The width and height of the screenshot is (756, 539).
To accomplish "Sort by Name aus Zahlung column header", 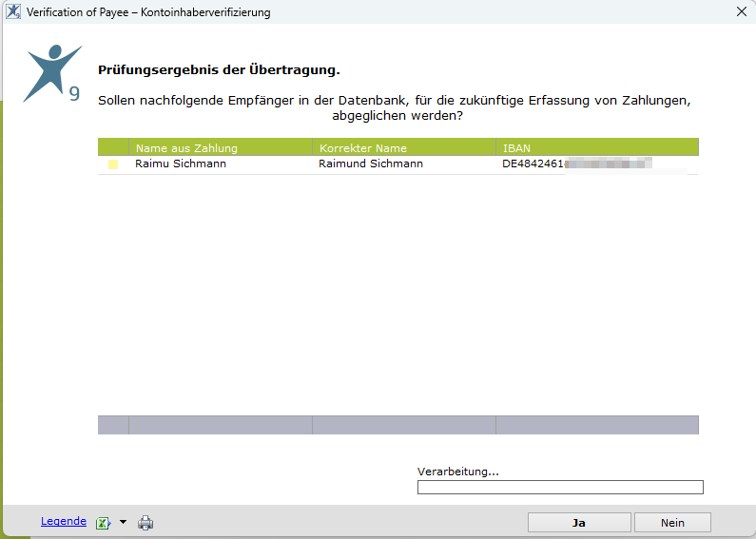I will coord(220,147).
